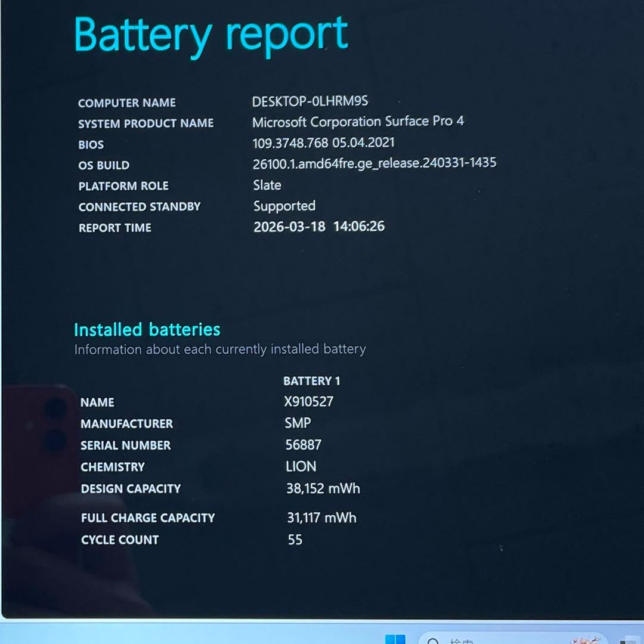Screen dimensions: 644x644
Task: Select battery name "X910527"
Action: point(309,401)
